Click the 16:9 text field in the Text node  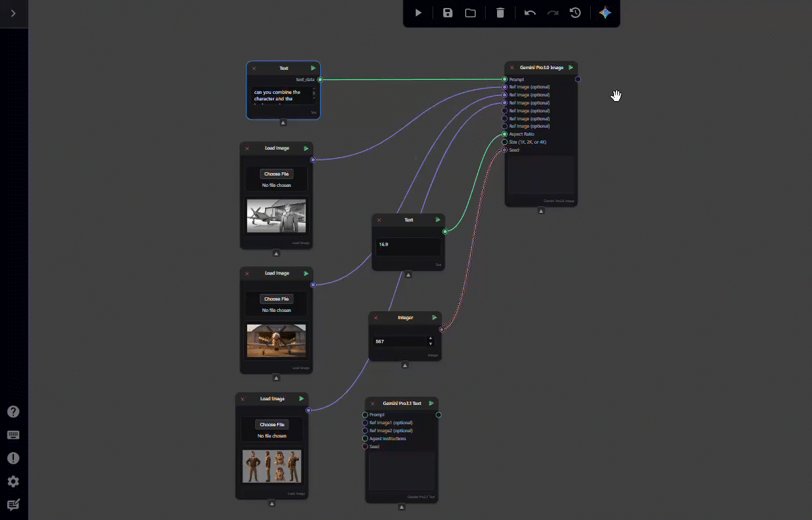coord(407,245)
